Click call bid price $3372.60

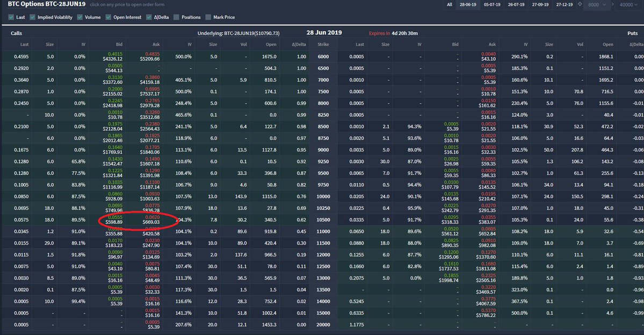tap(114, 82)
